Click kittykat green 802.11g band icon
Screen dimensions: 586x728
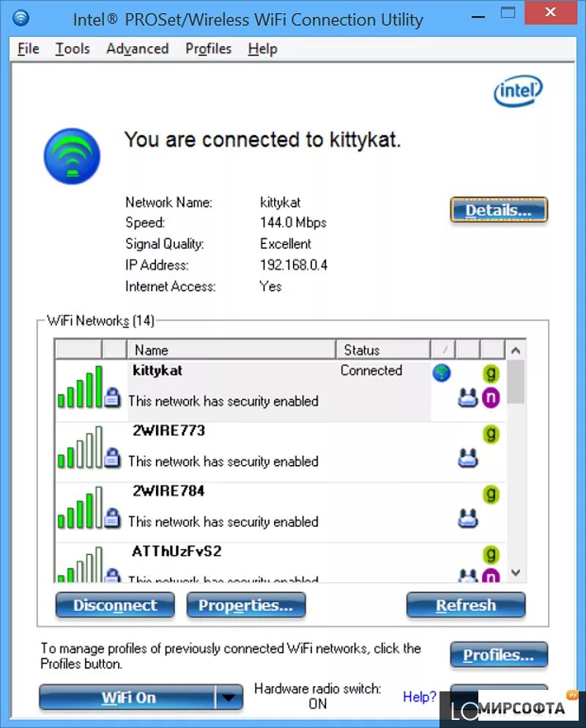491,374
